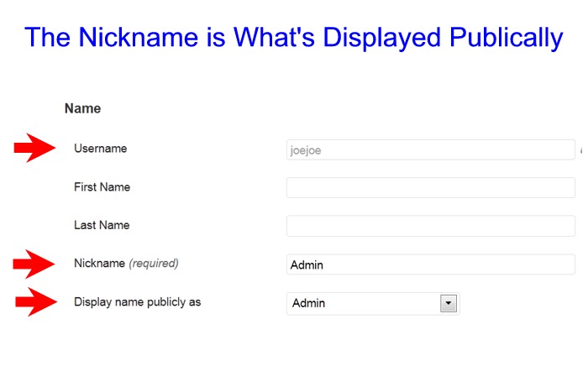Screen dimensions: 588x382
Task: Focus the empty First Name text field
Action: (430, 187)
